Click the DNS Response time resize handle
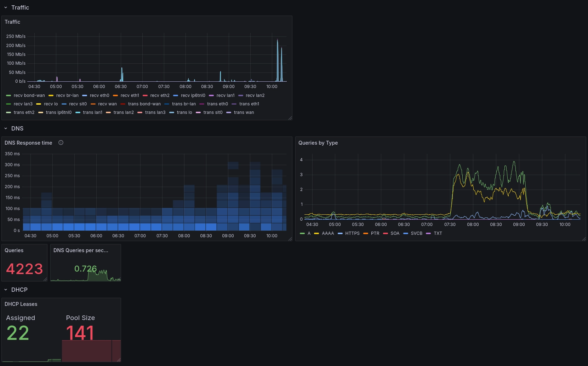The height and width of the screenshot is (366, 588). point(290,239)
